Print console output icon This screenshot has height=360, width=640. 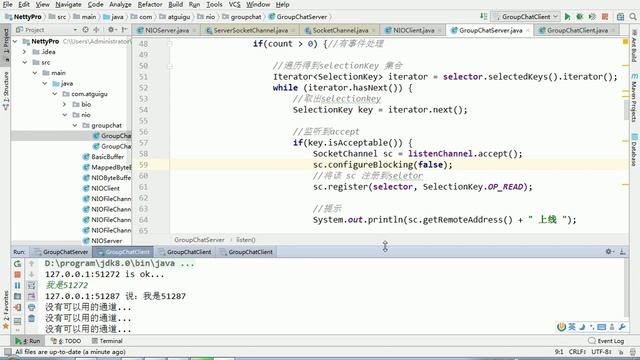31,307
